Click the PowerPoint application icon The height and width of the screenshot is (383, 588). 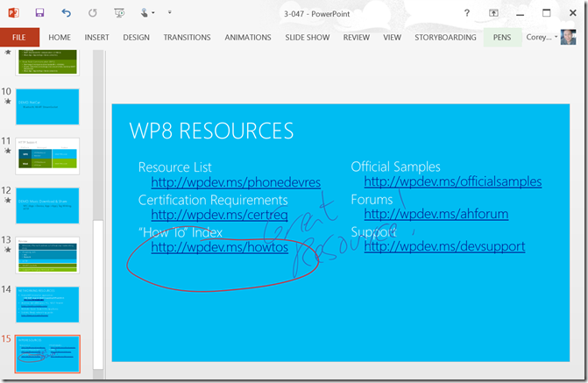pos(13,13)
